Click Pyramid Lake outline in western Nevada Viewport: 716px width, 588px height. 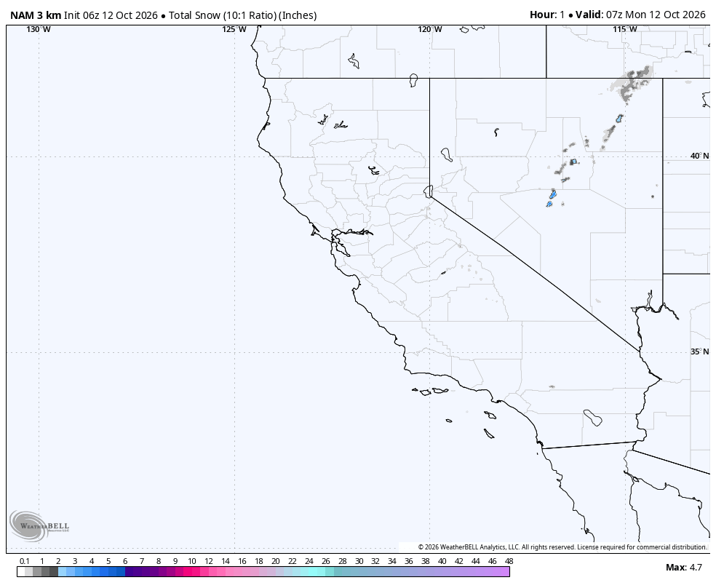pos(447,155)
